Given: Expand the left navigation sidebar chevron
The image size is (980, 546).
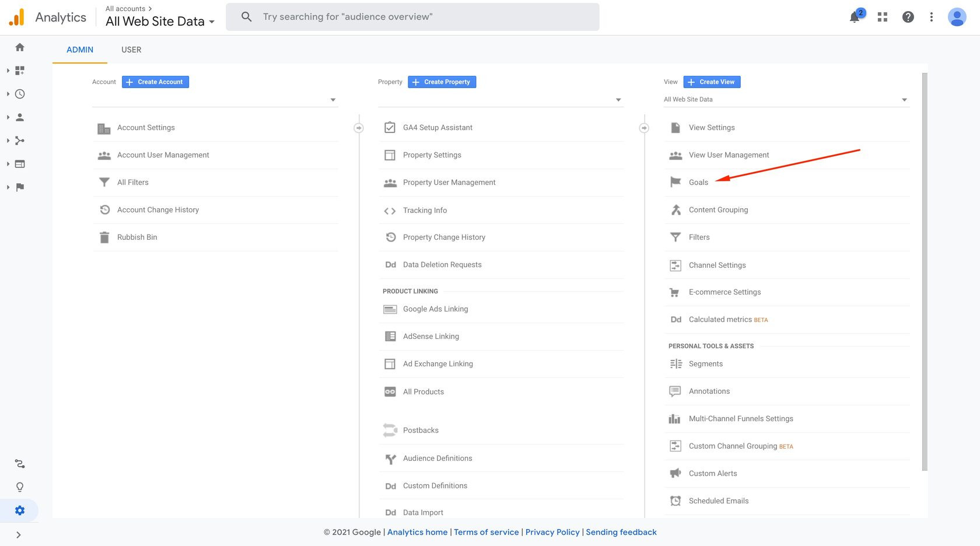Looking at the screenshot, I should (x=19, y=535).
